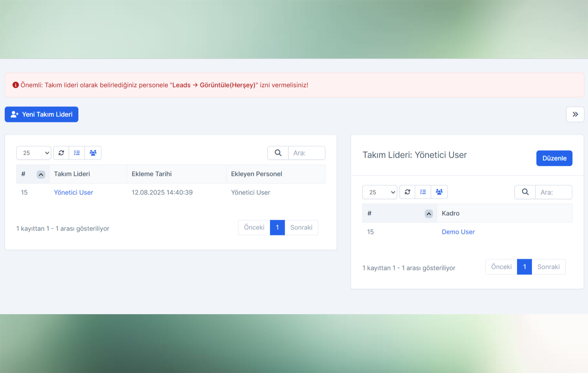Click Yeni Takım Lideri button
Image resolution: width=588 pixels, height=373 pixels.
[x=42, y=114]
